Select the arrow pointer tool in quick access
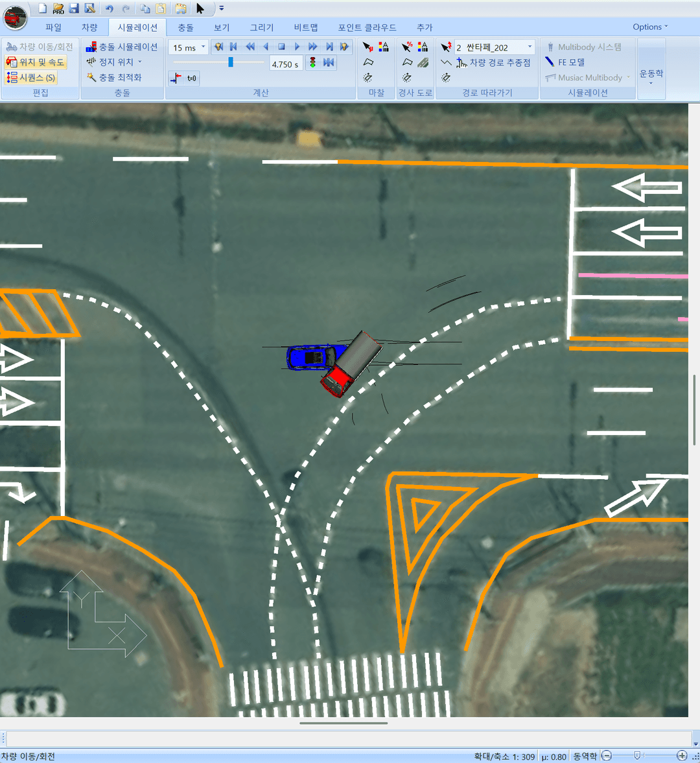 pyautogui.click(x=200, y=8)
